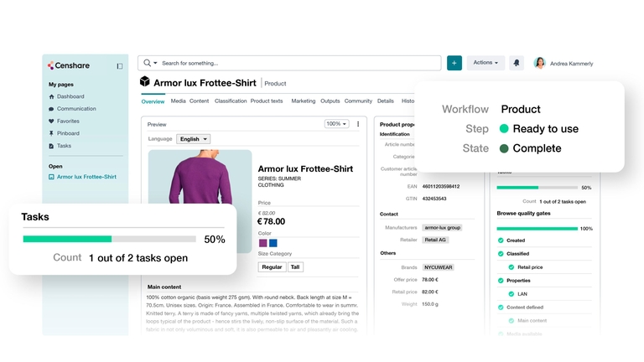Switch to the Content tab
Screen dimensions: 644x362
pos(200,101)
